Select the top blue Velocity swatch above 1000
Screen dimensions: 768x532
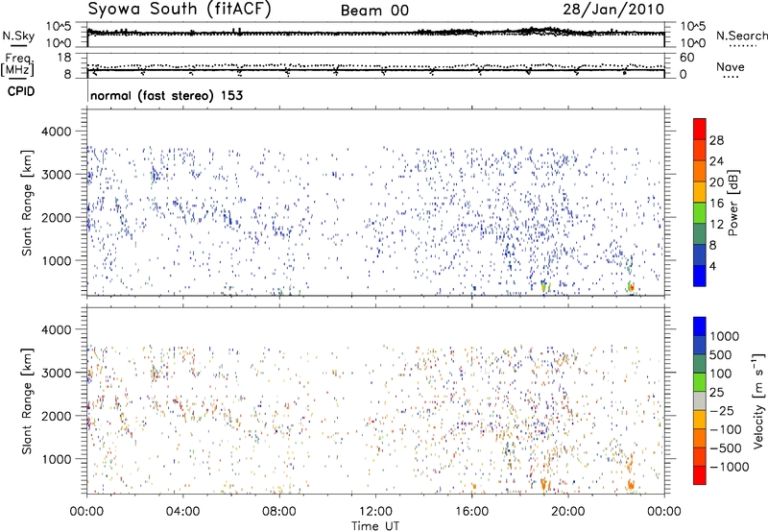pos(700,326)
